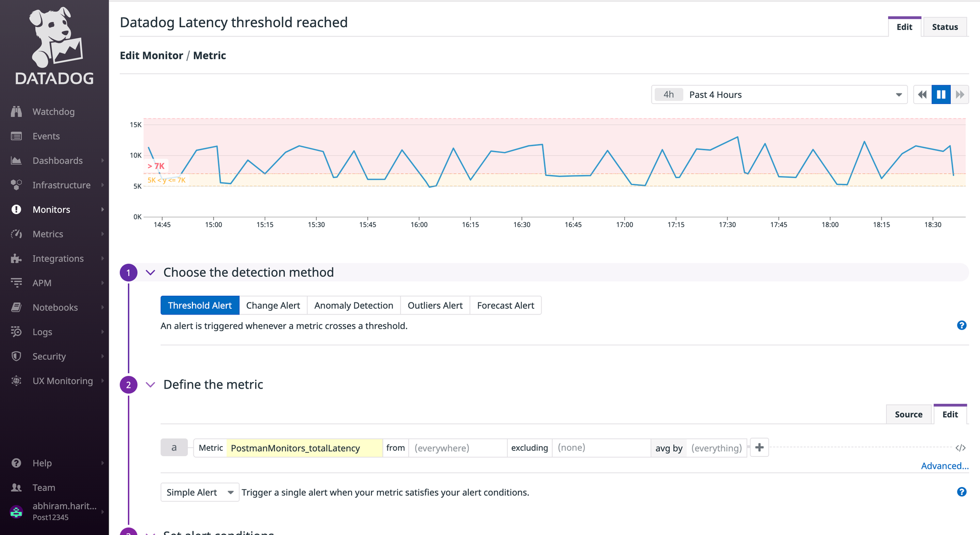
Task: Click the Notebooks book icon
Action: tap(16, 307)
